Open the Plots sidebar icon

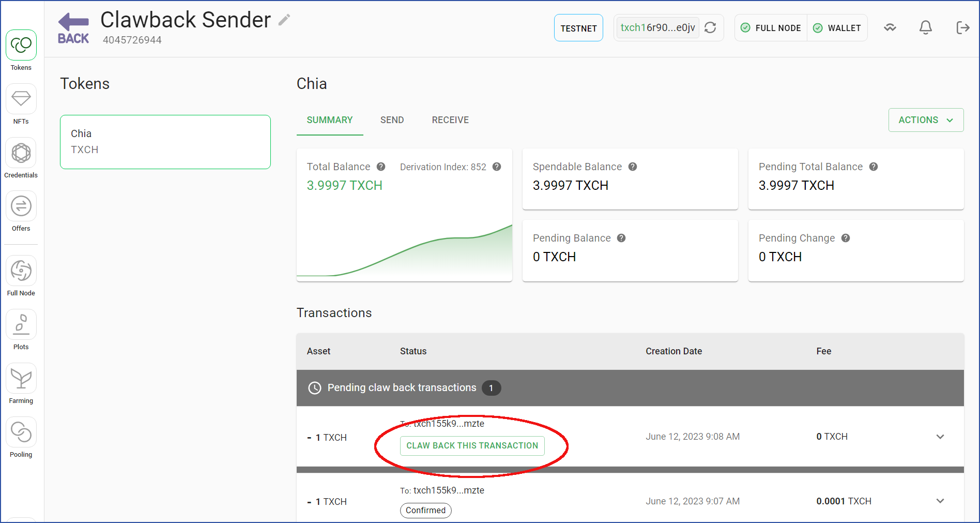pyautogui.click(x=21, y=324)
